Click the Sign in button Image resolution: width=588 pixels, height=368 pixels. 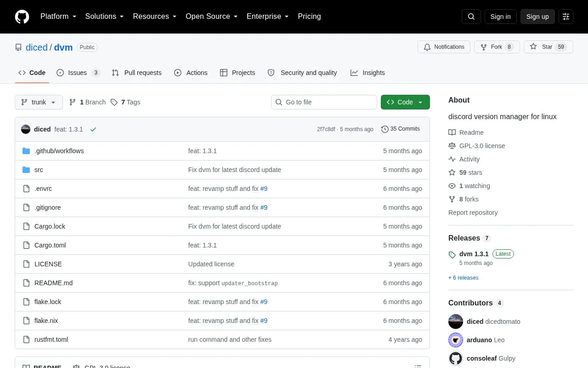tap(500, 17)
